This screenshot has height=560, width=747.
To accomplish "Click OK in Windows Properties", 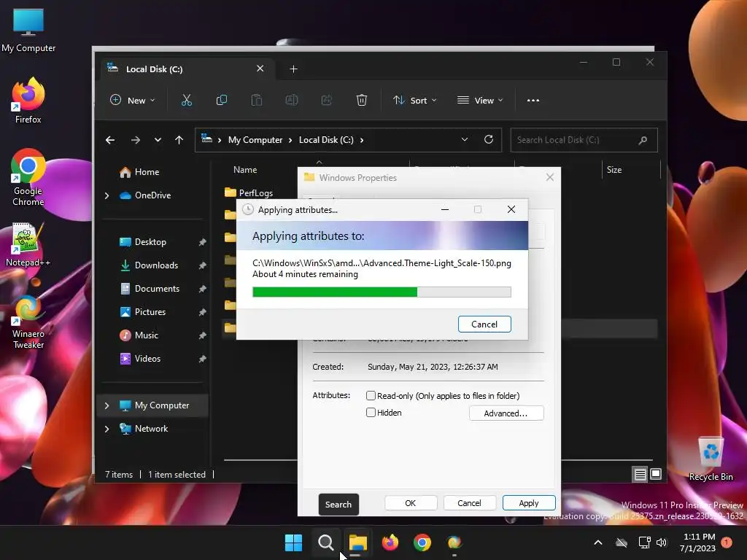I will click(411, 503).
